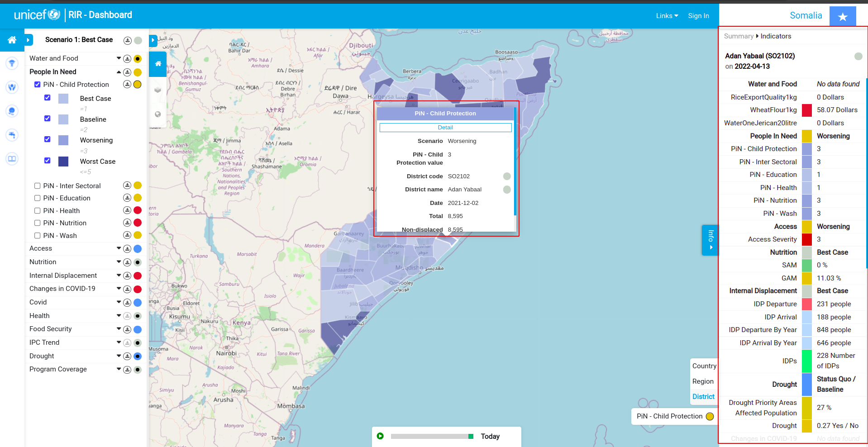Viewport: 868px width, 447px height.
Task: Open the health caduceus sidebar icon
Action: [x=12, y=63]
